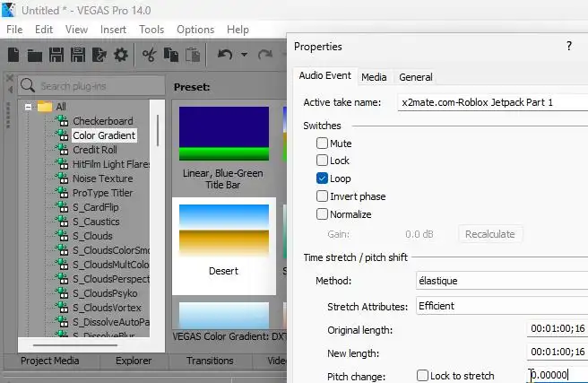Save the project with the floppy disk icon

click(56, 55)
